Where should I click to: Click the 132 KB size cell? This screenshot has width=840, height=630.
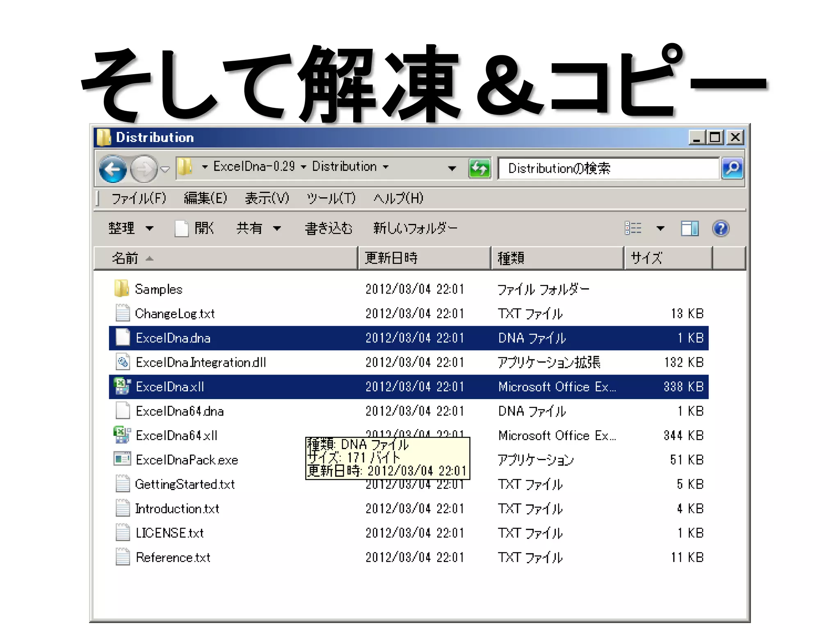click(684, 362)
